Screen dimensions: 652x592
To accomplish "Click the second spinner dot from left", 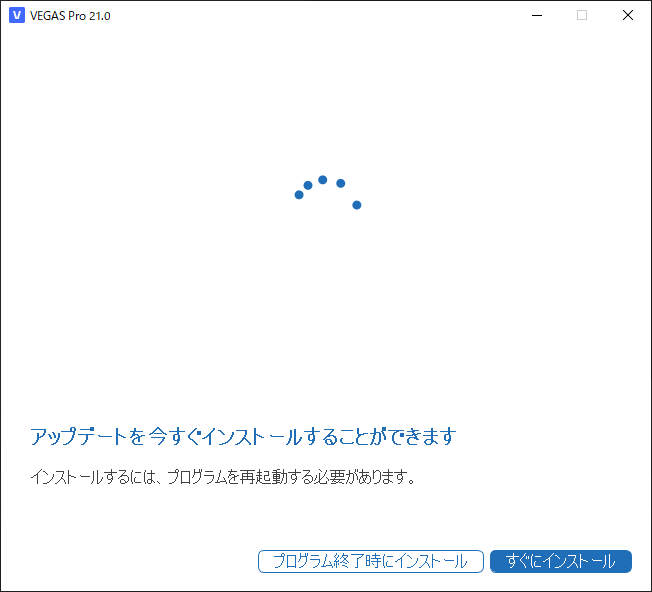I will [x=308, y=185].
